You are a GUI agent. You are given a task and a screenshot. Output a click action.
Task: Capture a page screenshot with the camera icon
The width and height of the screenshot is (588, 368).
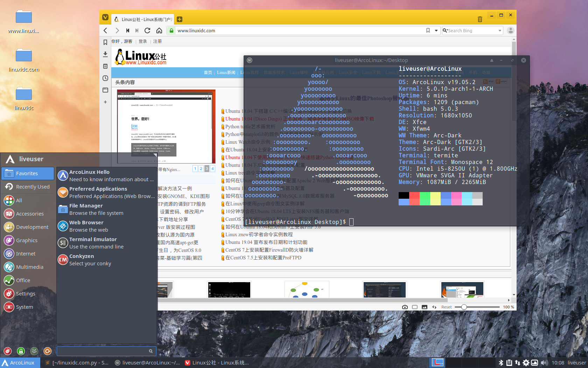(x=405, y=307)
